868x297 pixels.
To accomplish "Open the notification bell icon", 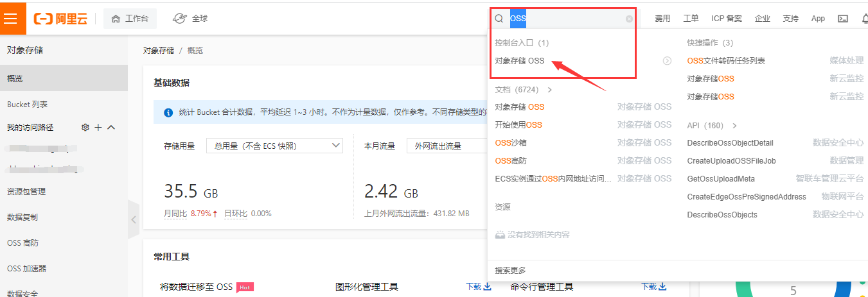I will (864, 19).
